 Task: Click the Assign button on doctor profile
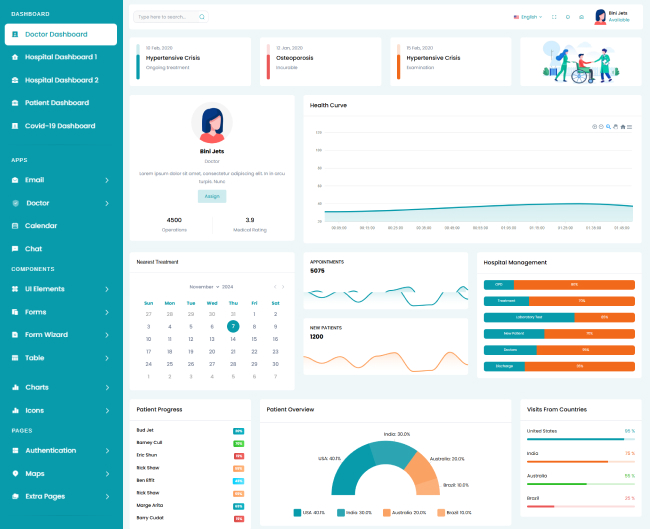click(x=212, y=196)
